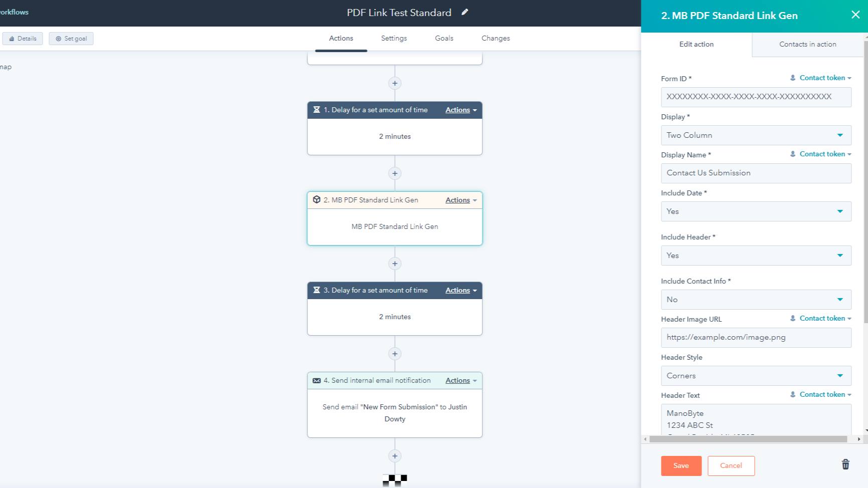Click the contact token person icon beside Form ID

[792, 78]
